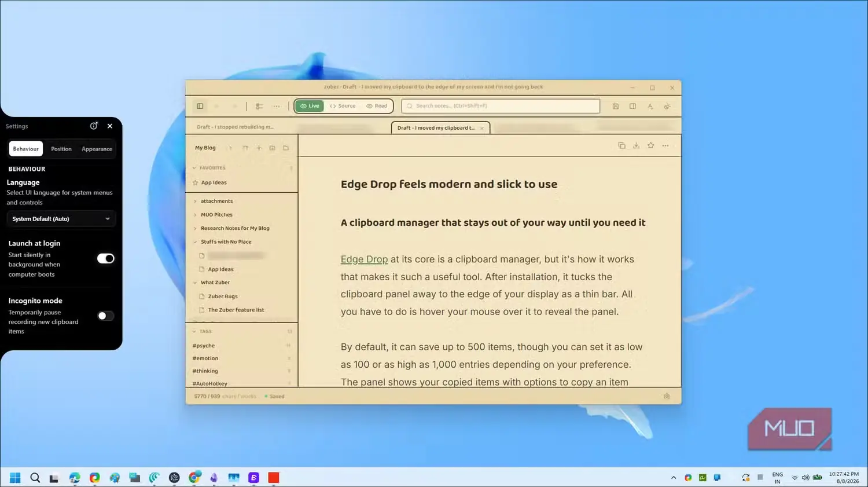Viewport: 868px width, 487px height.
Task: Open the text style icon in zuber toolbar
Action: pyautogui.click(x=650, y=106)
